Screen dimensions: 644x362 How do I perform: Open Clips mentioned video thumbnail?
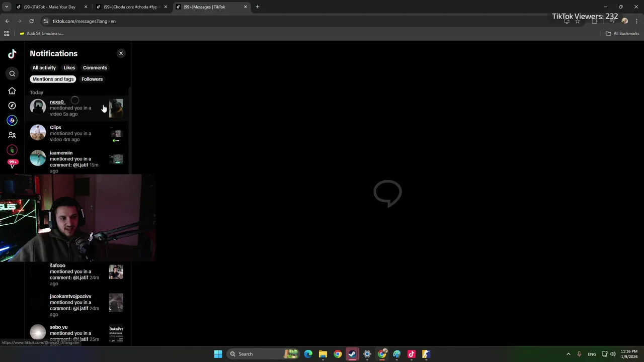click(116, 134)
